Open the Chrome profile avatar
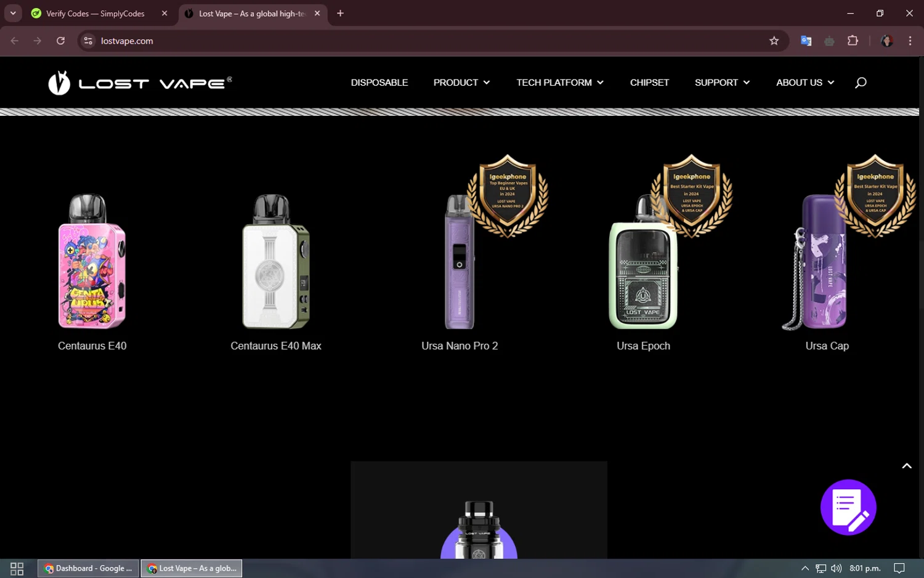The width and height of the screenshot is (924, 578). (887, 41)
